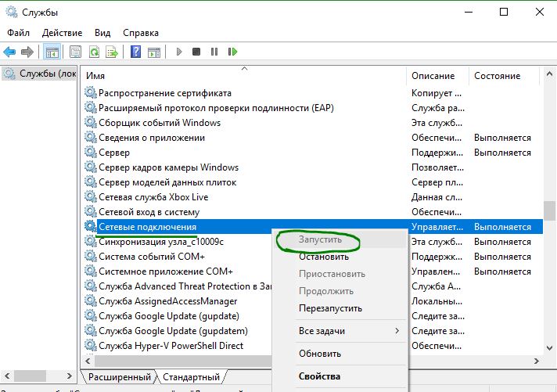Select the Сервер кадров камеры Windows row
Screen dimensions: 557x392
313,167
